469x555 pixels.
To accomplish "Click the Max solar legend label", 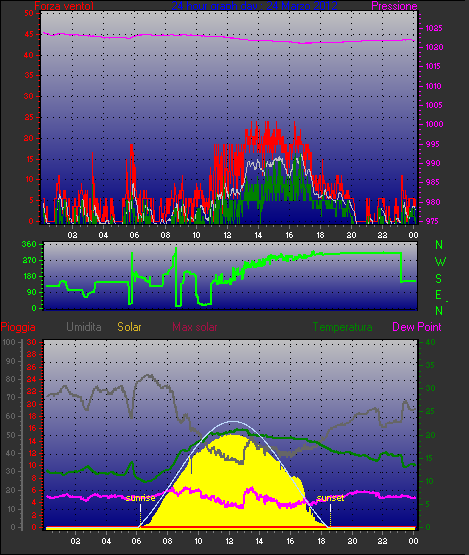I will [195, 327].
